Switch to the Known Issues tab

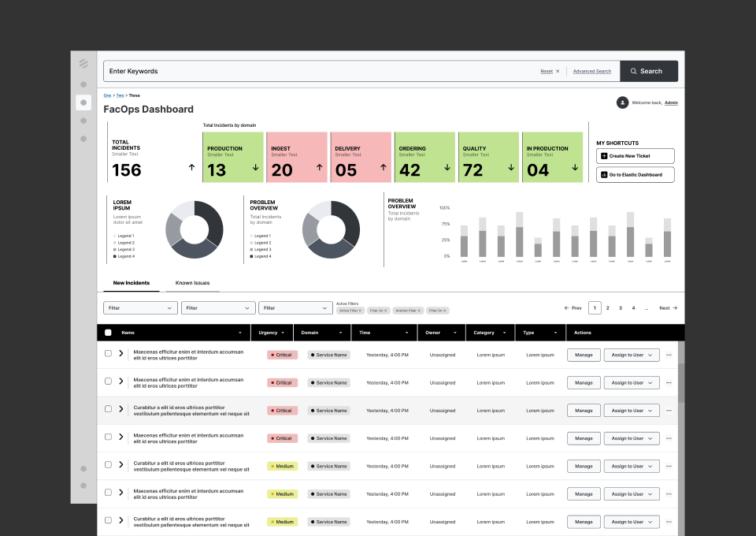(192, 283)
